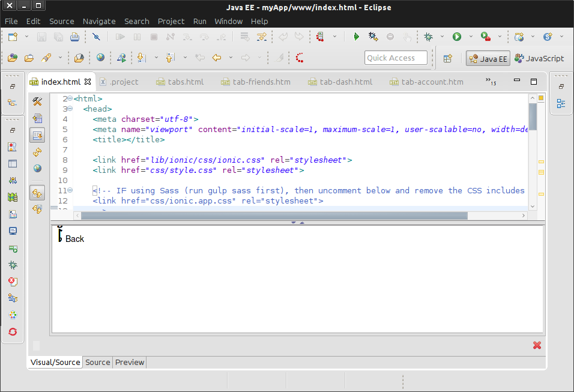Image resolution: width=574 pixels, height=392 pixels.
Task: Toggle the fold marker next to line 11
Action: click(70, 190)
